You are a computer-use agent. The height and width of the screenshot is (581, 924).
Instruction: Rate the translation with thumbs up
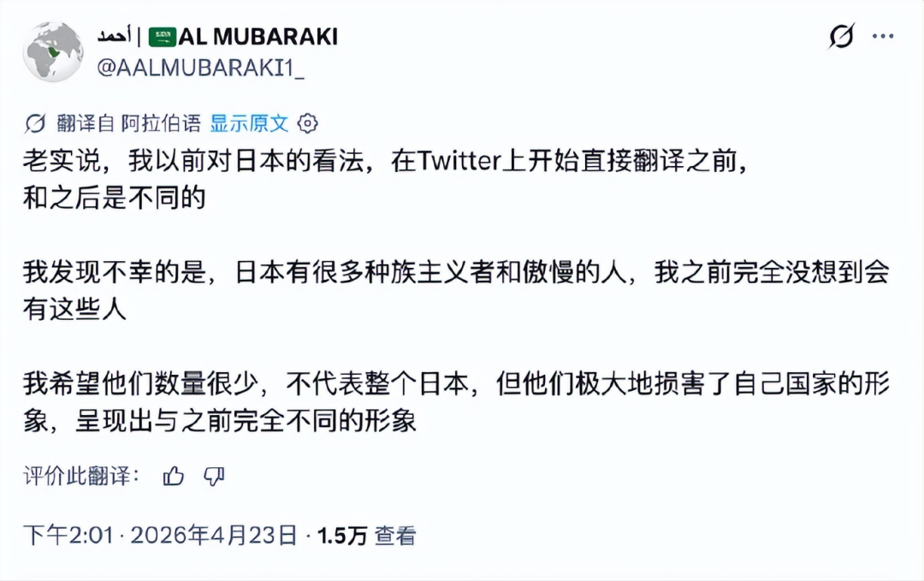174,477
